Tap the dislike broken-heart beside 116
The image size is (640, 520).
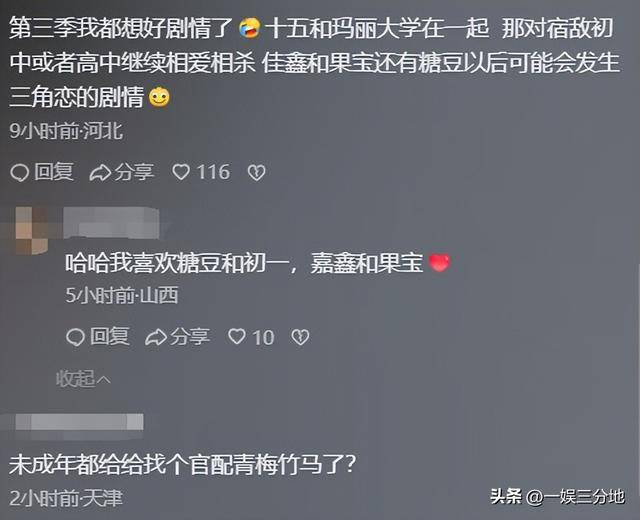(256, 173)
